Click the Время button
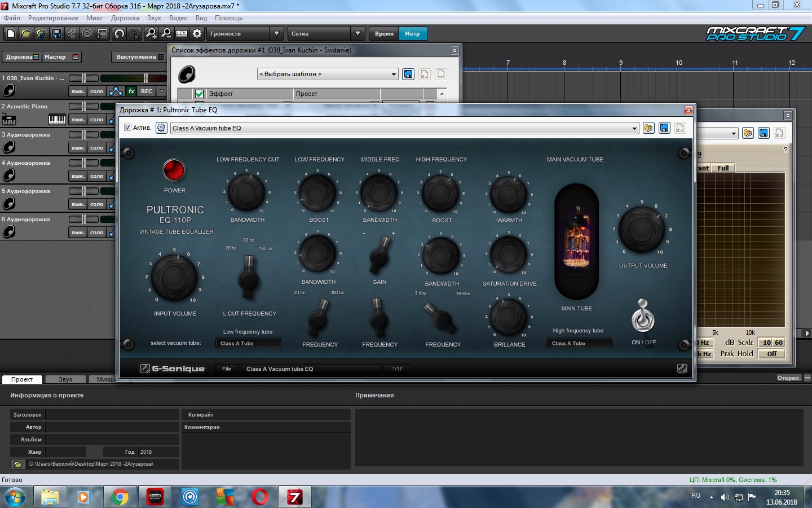812x508 pixels. (x=384, y=34)
